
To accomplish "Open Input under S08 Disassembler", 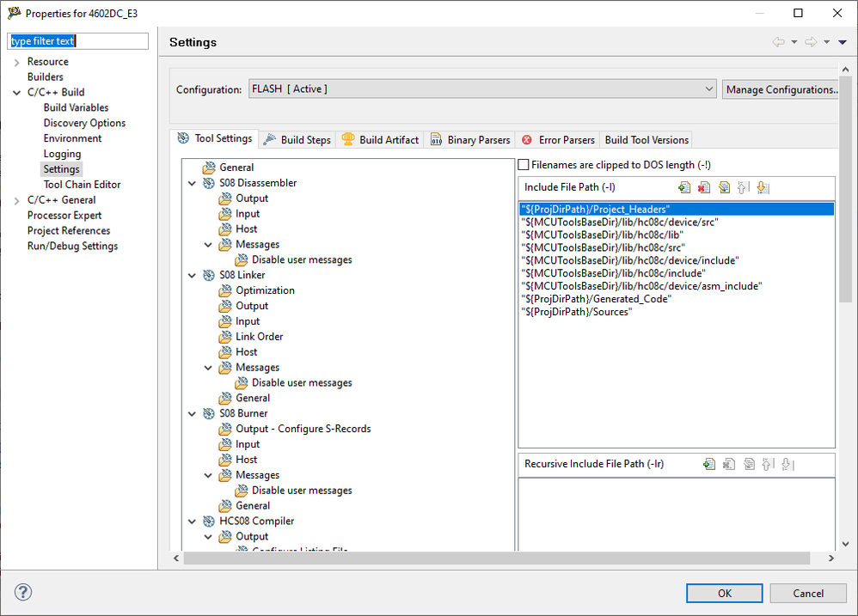I will point(248,214).
